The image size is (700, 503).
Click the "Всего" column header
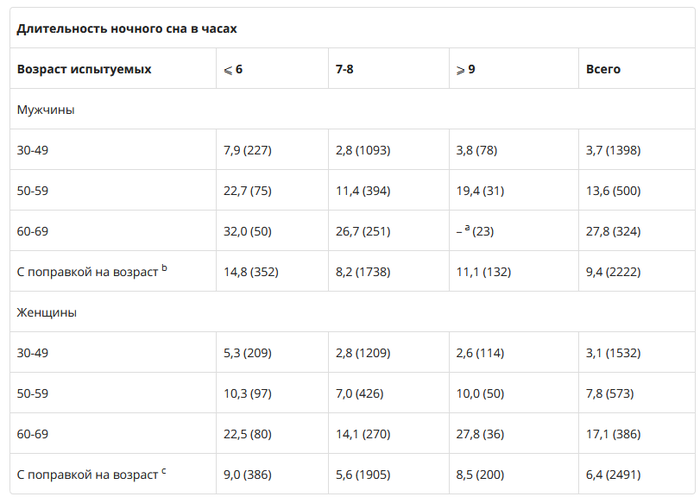pyautogui.click(x=603, y=69)
